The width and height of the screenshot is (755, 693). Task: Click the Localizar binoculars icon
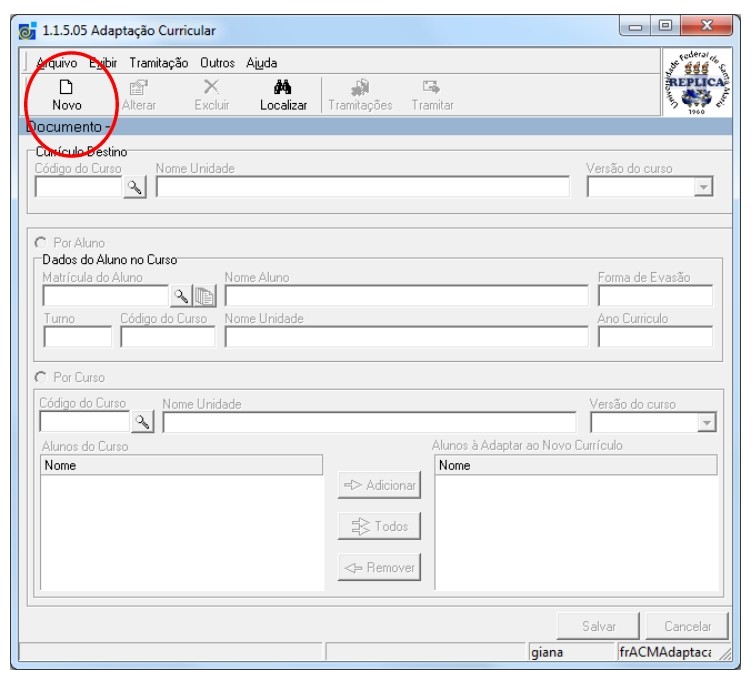[x=283, y=88]
